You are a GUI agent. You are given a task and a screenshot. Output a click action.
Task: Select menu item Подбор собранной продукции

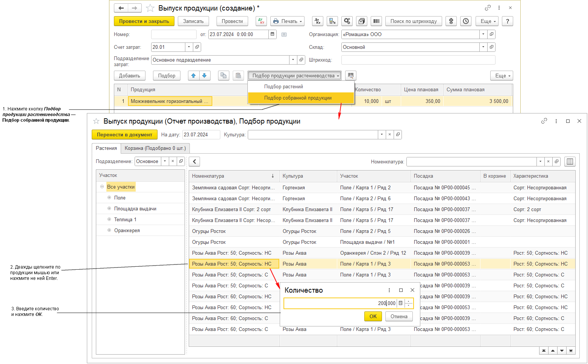point(298,98)
